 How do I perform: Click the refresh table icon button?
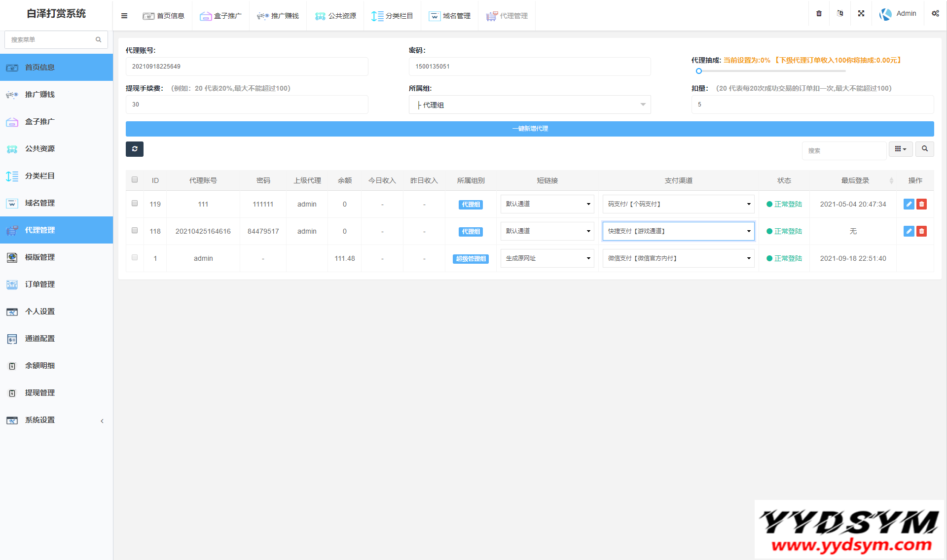pyautogui.click(x=134, y=149)
